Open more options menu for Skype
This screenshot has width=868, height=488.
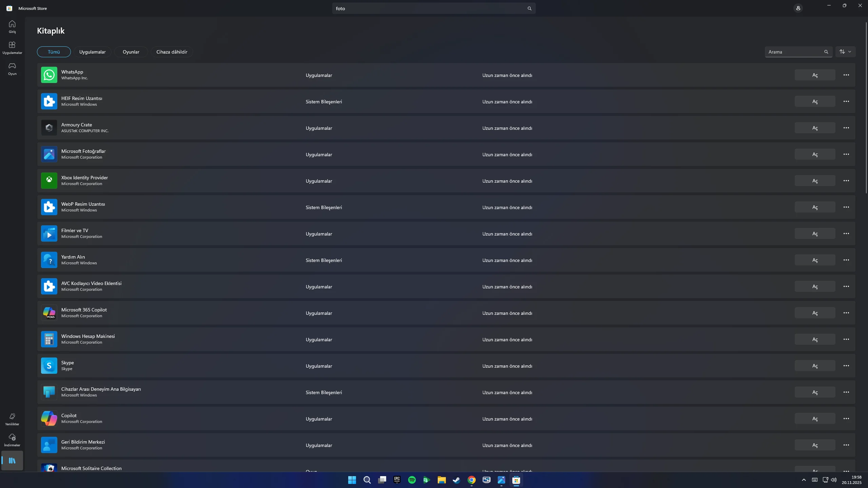[846, 366]
